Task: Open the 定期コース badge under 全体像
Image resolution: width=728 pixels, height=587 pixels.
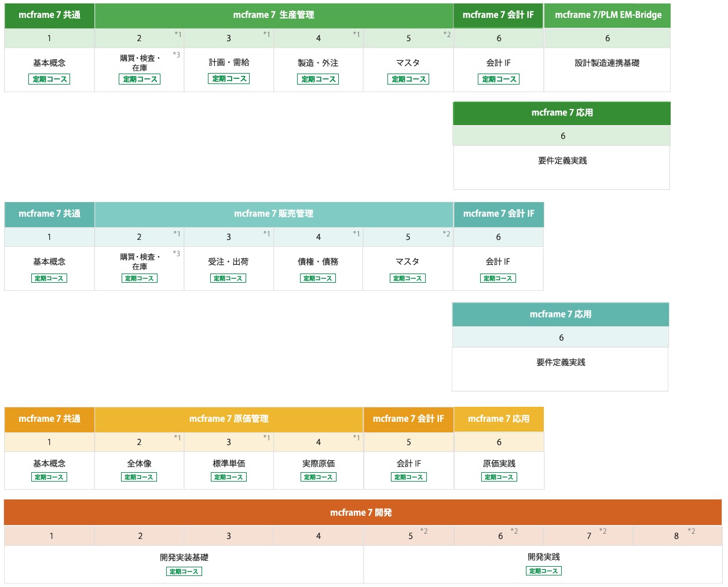Action: 139,477
